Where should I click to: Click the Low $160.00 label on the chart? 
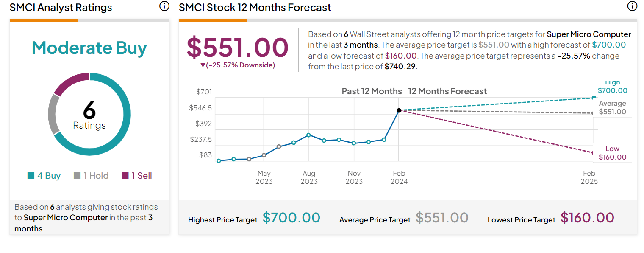[x=613, y=153]
